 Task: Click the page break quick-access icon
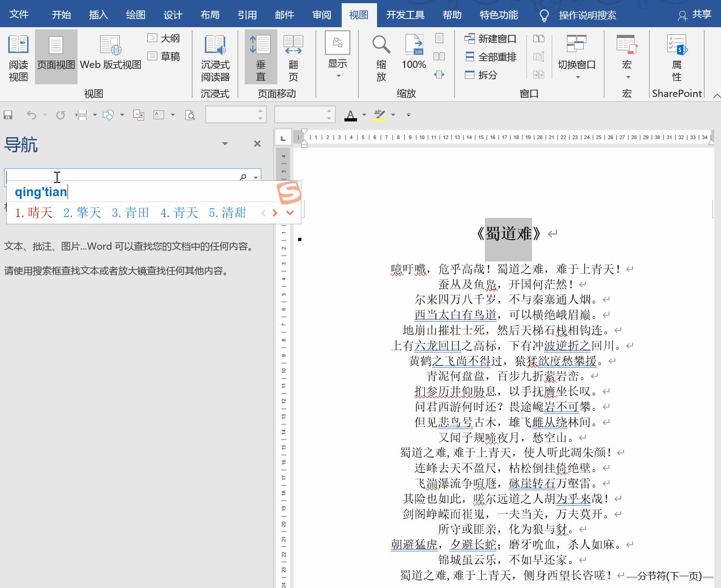click(x=82, y=115)
